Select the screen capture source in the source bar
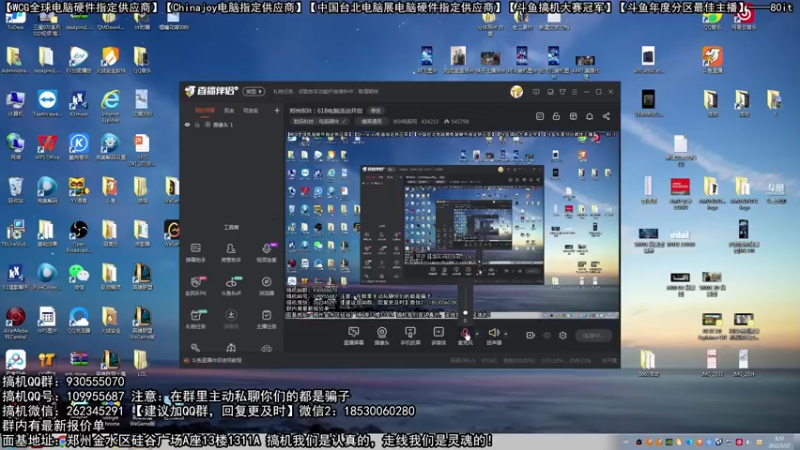Image resolution: width=800 pixels, height=450 pixels. (x=354, y=336)
